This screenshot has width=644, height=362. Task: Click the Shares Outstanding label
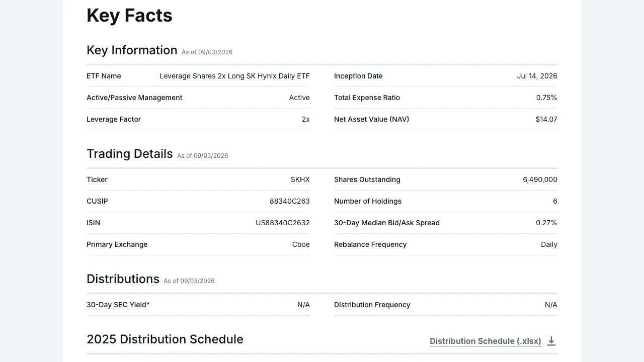(367, 179)
